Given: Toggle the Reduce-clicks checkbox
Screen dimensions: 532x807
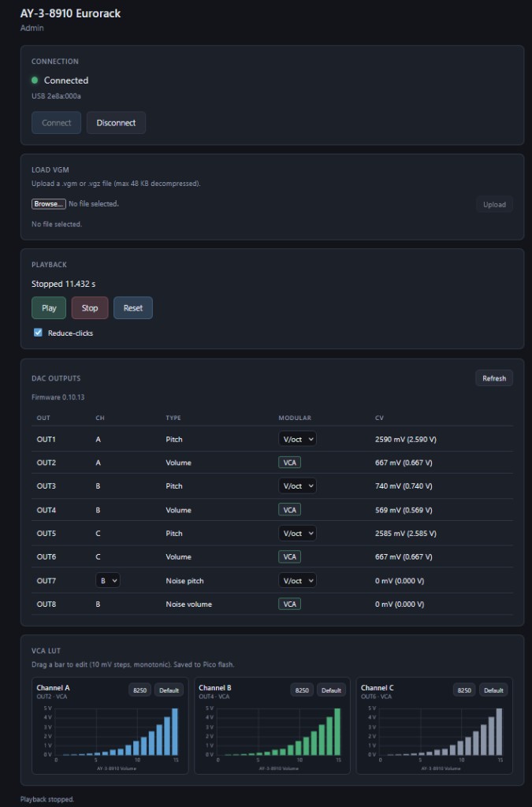Looking at the screenshot, I should [x=38, y=333].
